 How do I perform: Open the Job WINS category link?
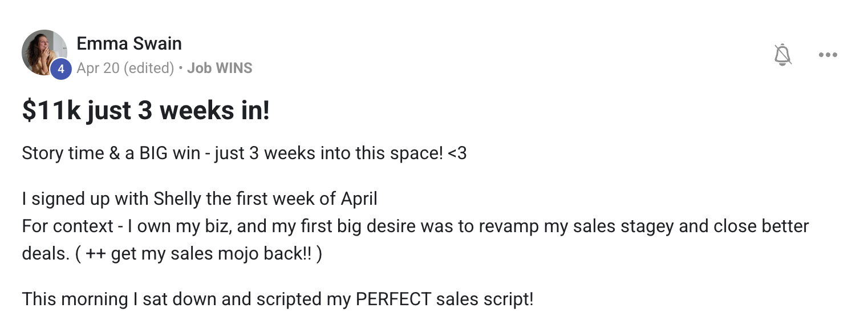pos(220,68)
